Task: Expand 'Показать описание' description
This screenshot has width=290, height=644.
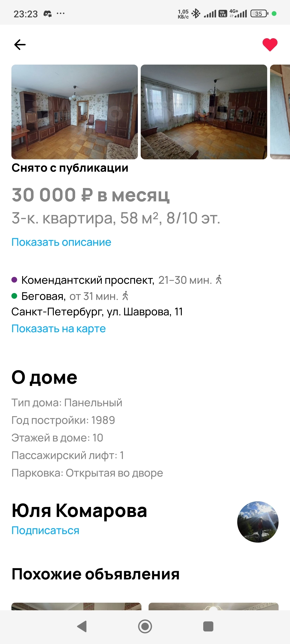Action: [x=61, y=242]
